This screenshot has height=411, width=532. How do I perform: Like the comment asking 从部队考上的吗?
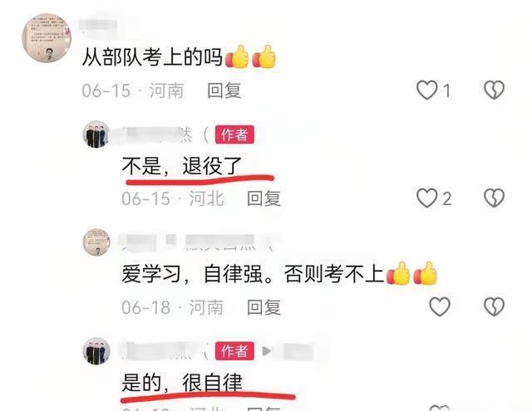click(x=426, y=91)
